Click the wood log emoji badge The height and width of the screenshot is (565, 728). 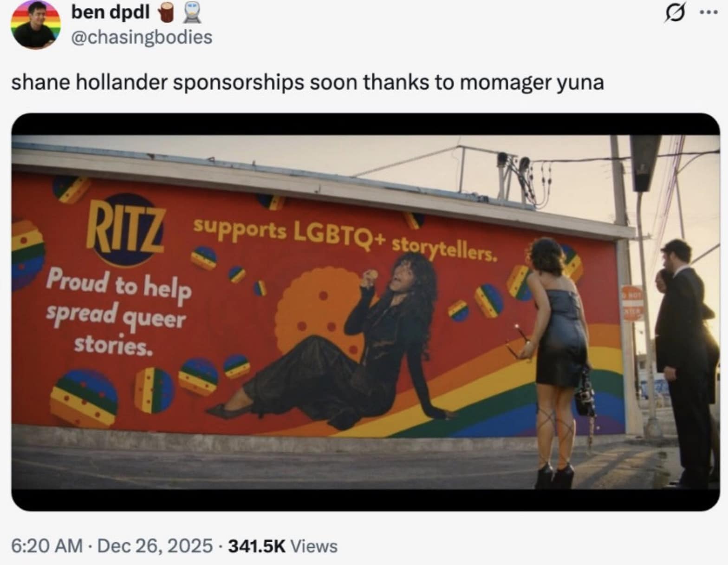click(166, 13)
